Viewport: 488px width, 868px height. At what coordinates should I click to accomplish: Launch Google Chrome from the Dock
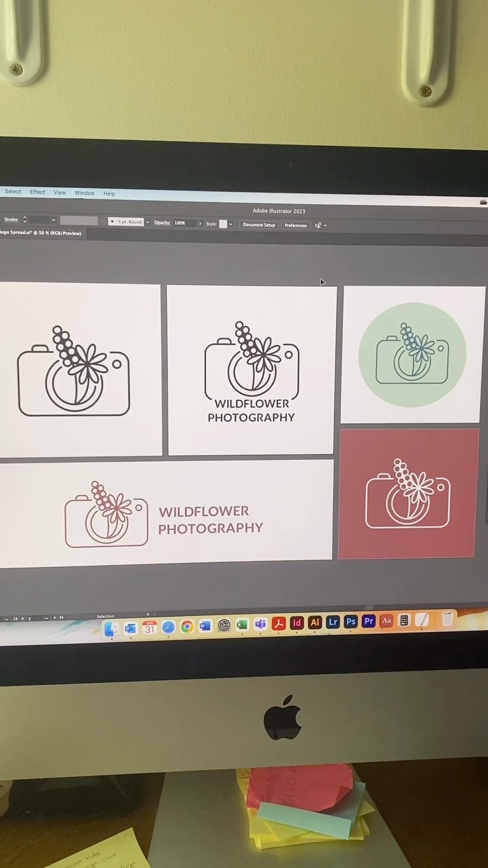coord(186,626)
